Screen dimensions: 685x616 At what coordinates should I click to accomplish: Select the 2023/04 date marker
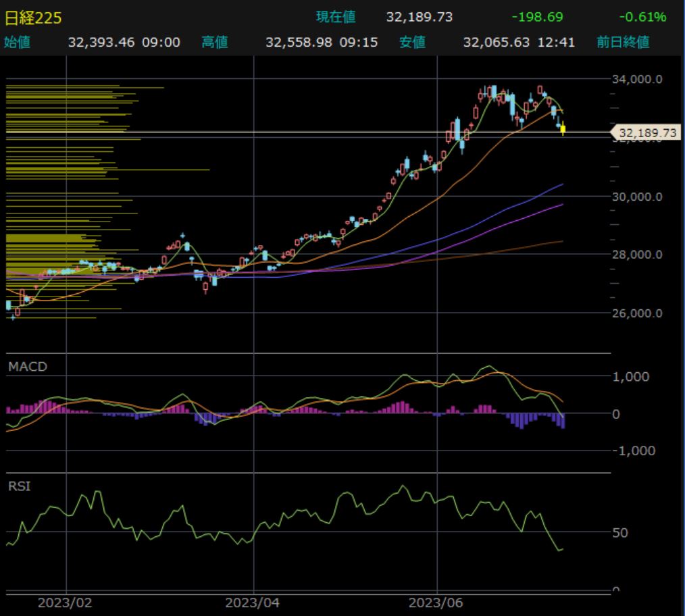point(253,602)
